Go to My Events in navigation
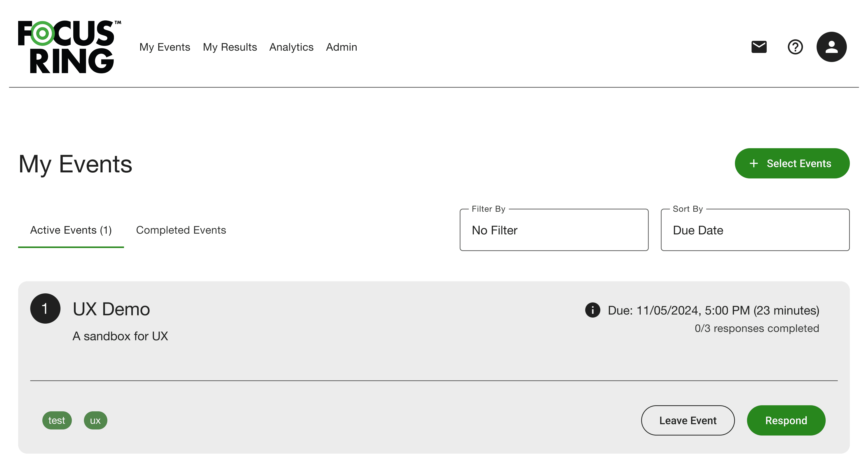 [165, 47]
